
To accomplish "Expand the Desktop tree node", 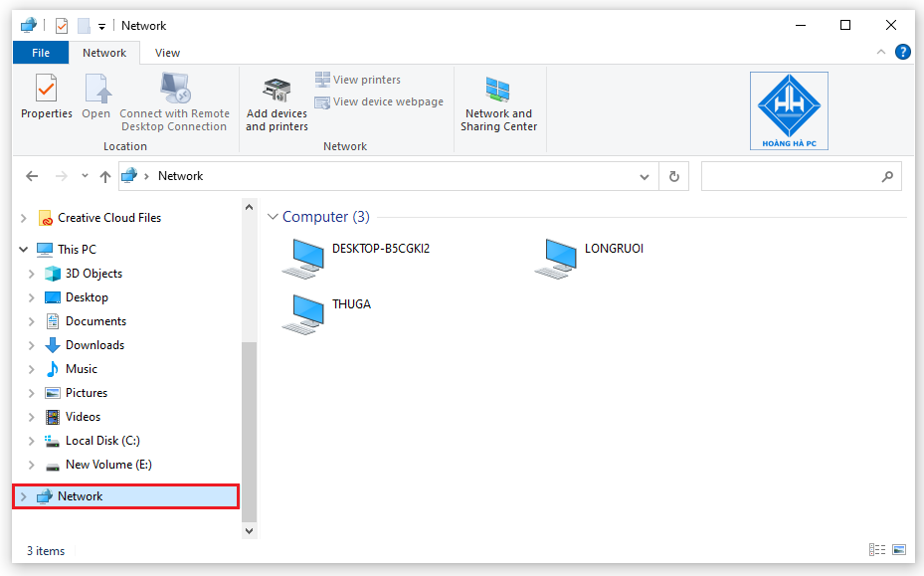I will tap(31, 297).
